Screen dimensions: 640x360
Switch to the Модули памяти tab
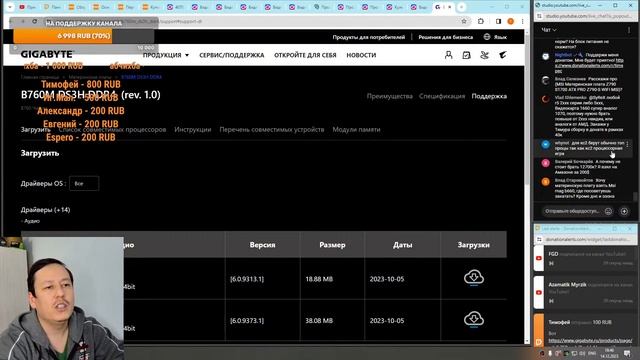356,129
